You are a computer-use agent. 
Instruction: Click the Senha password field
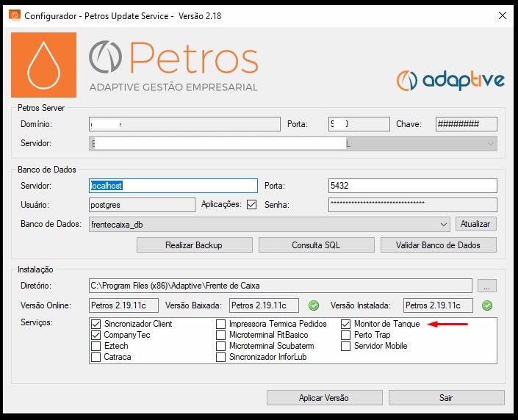[413, 205]
